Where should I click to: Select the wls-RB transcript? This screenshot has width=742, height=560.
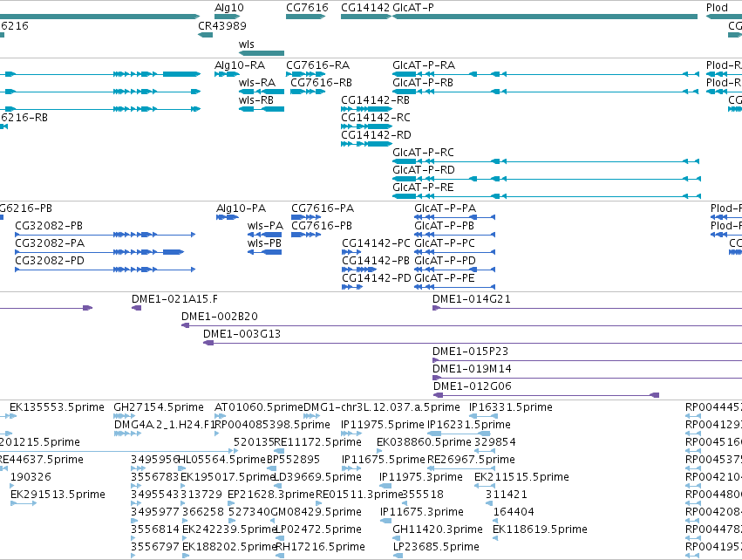point(262,109)
